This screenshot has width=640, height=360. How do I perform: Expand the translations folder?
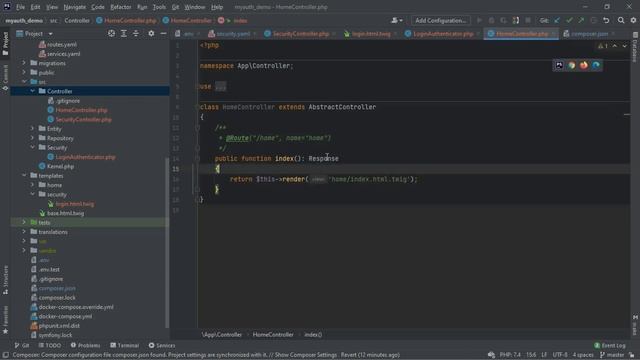24,232
